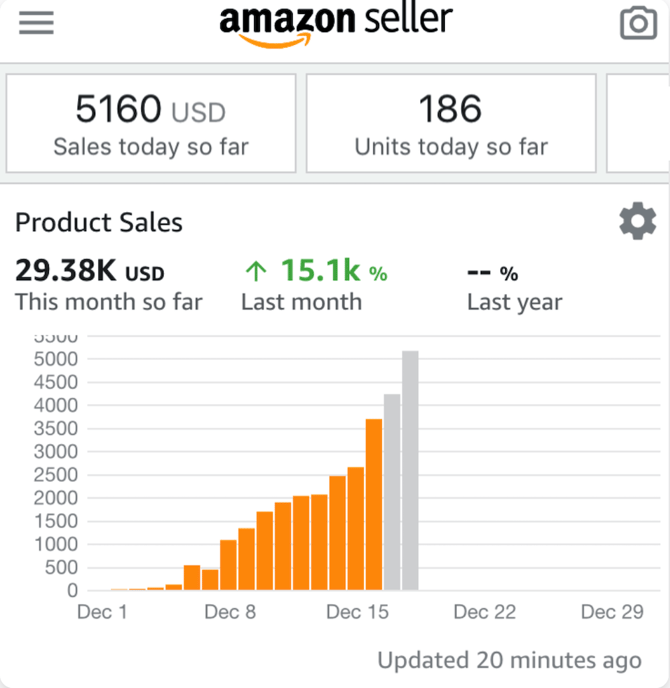Select 29.38K This month so far
This screenshot has height=688, width=670.
tap(108, 285)
